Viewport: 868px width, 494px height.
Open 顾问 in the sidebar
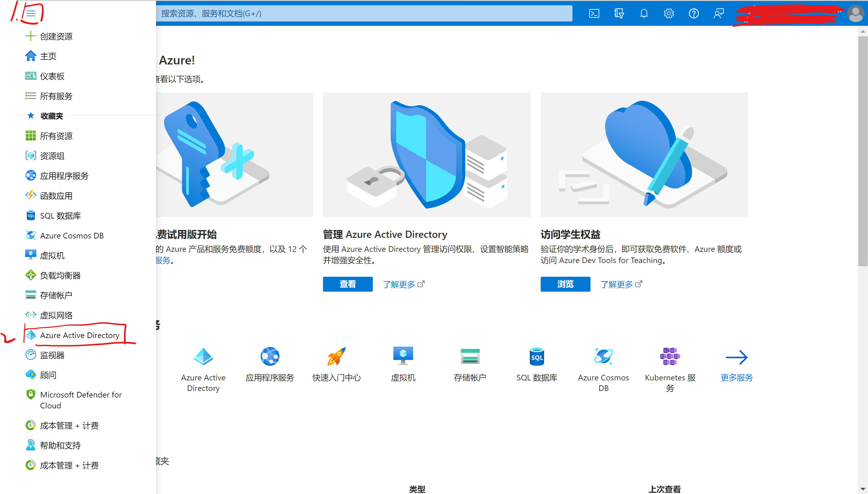coord(41,375)
